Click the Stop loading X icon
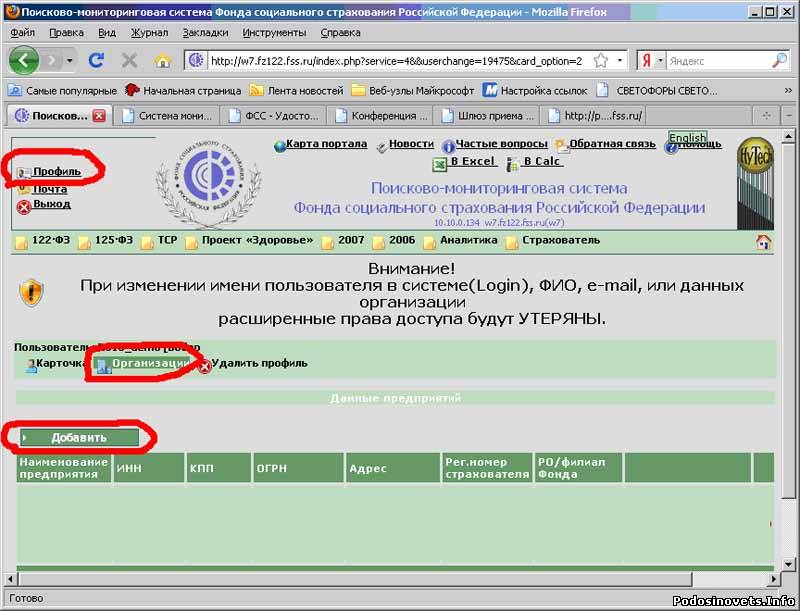This screenshot has width=800, height=611. [x=130, y=61]
